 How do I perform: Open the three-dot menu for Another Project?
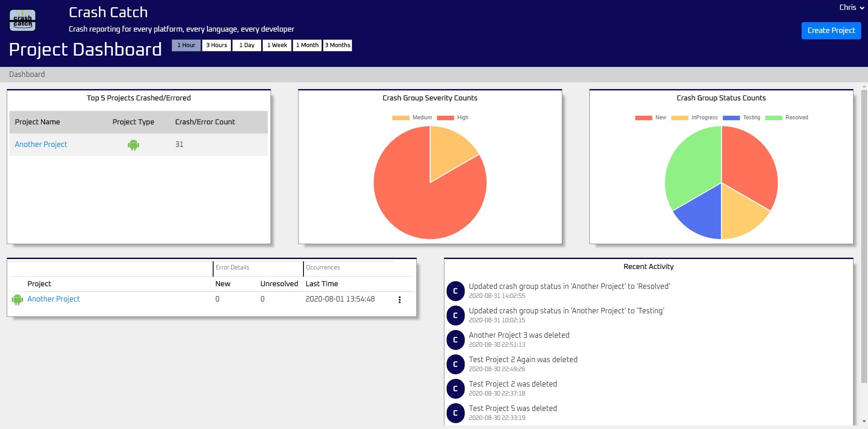[x=400, y=300]
